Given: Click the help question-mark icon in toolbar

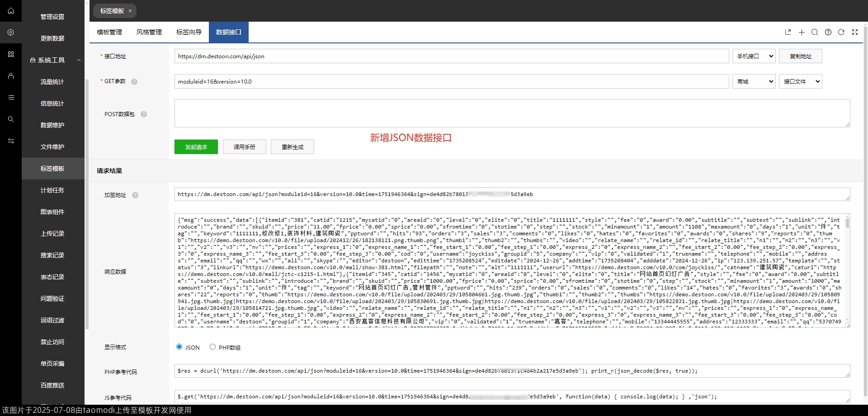Looking at the screenshot, I should pos(829,32).
